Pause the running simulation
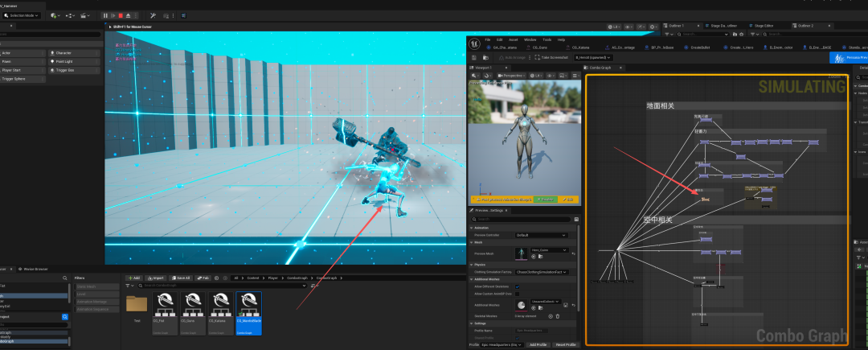This screenshot has width=868, height=350. click(105, 15)
